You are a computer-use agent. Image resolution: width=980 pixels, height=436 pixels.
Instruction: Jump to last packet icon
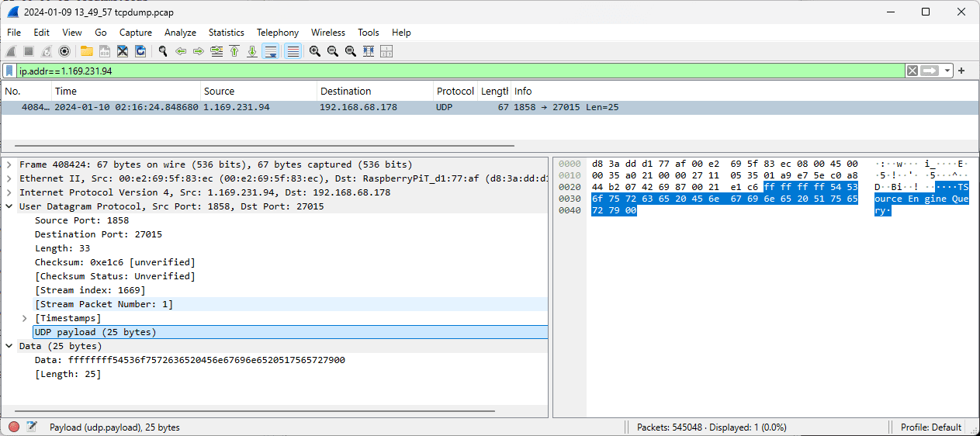pos(252,51)
